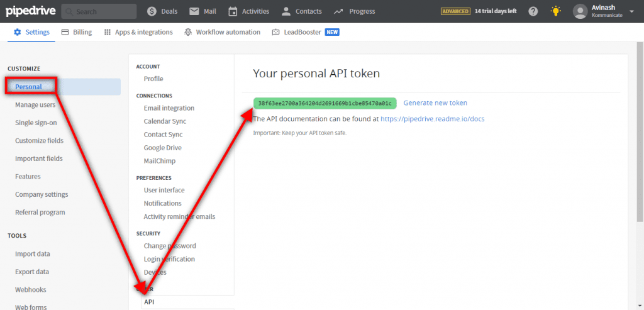This screenshot has width=644, height=310.
Task: Click the Deals dollar icon
Action: [152, 11]
